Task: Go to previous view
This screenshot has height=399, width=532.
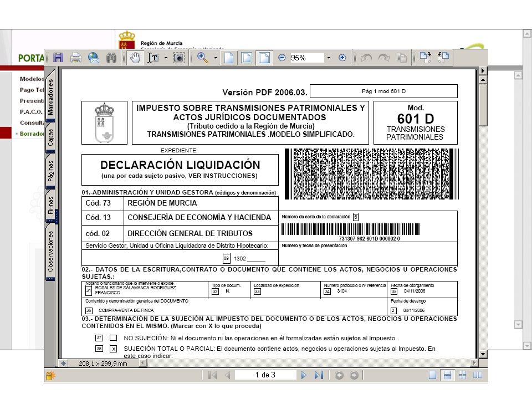Action: pos(339,375)
